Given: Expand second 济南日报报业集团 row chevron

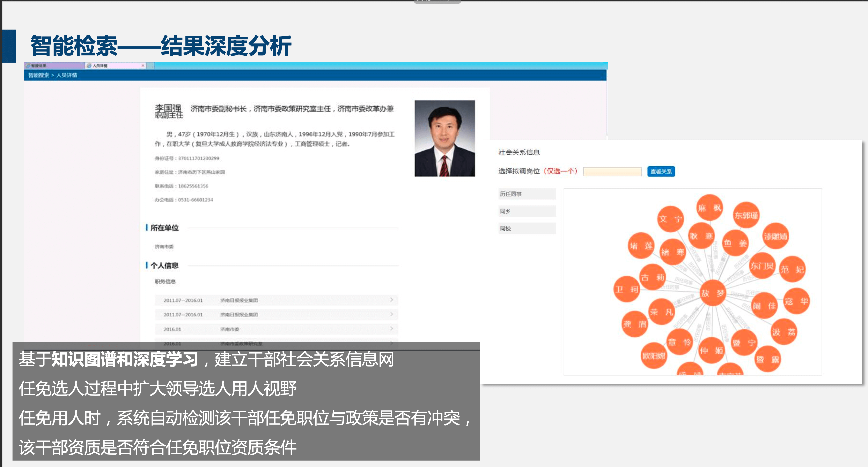Looking at the screenshot, I should coord(391,314).
